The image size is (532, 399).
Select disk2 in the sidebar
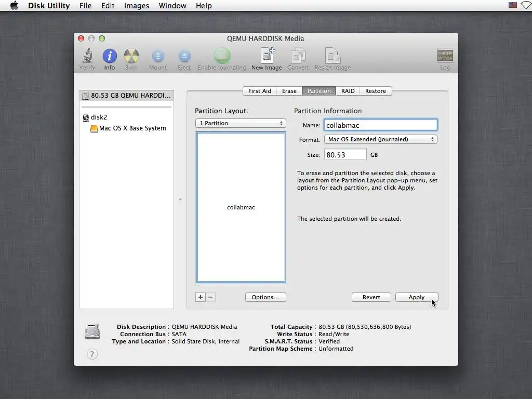click(x=99, y=117)
